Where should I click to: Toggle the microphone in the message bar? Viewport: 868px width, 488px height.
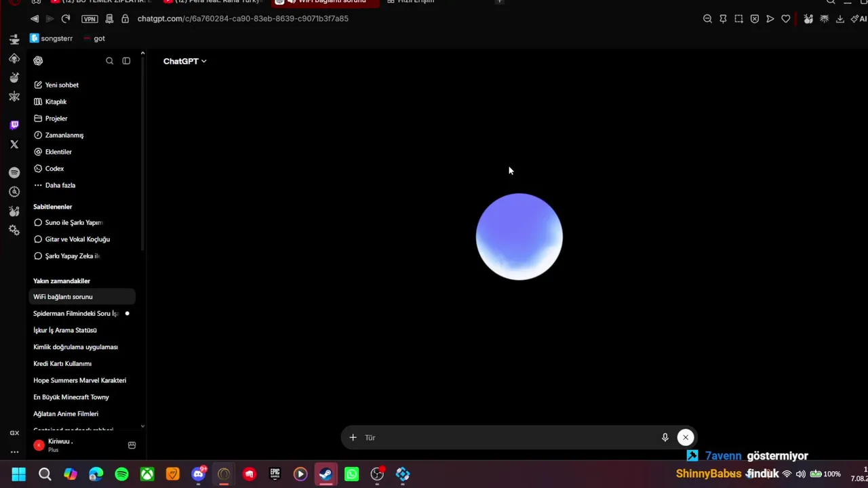(665, 438)
